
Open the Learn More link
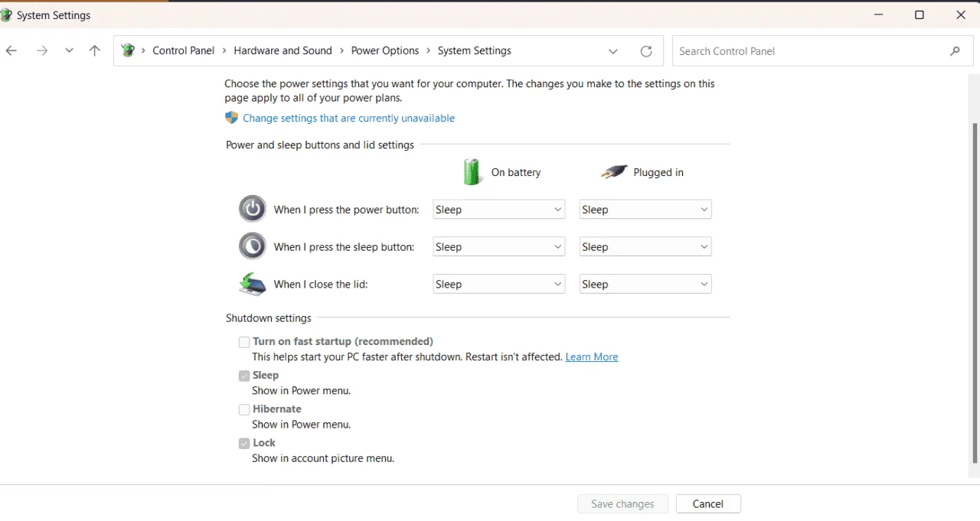(592, 357)
